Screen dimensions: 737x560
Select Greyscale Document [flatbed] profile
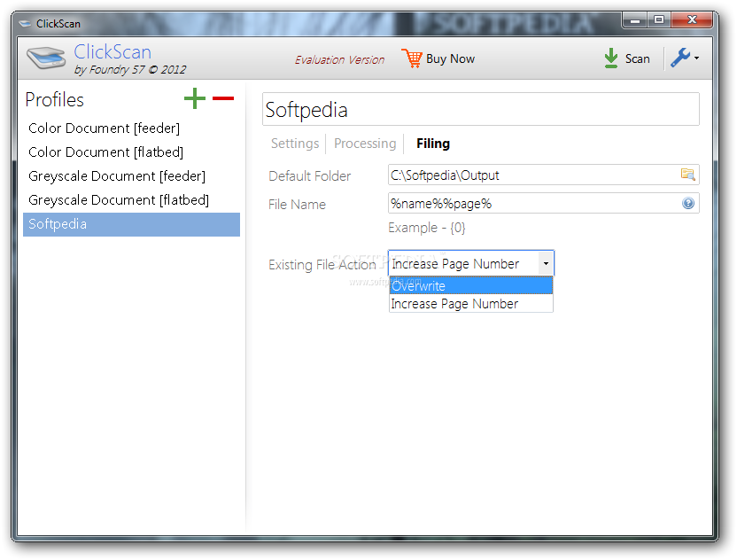click(x=132, y=200)
